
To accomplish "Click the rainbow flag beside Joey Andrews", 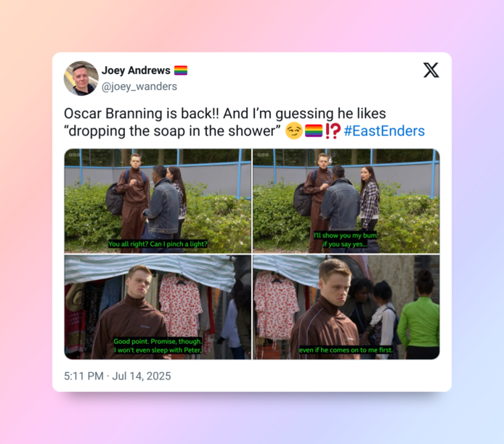I will [181, 70].
